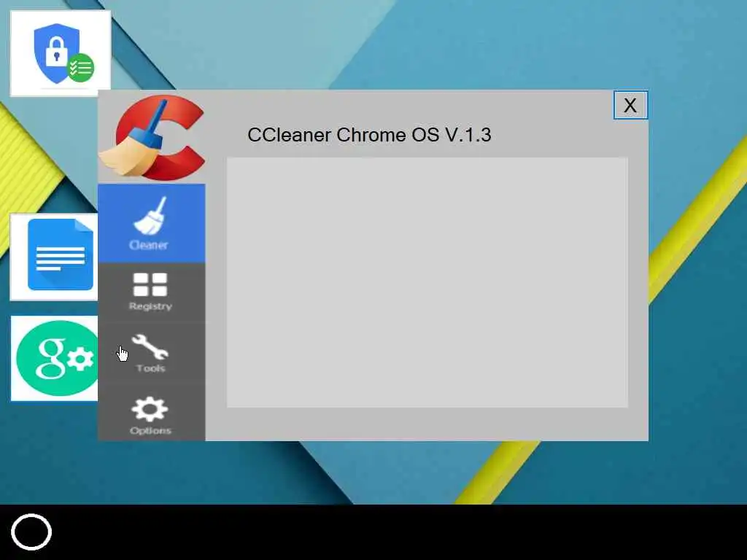The height and width of the screenshot is (560, 747).
Task: Click the circular launcher button on shelf
Action: 31,532
